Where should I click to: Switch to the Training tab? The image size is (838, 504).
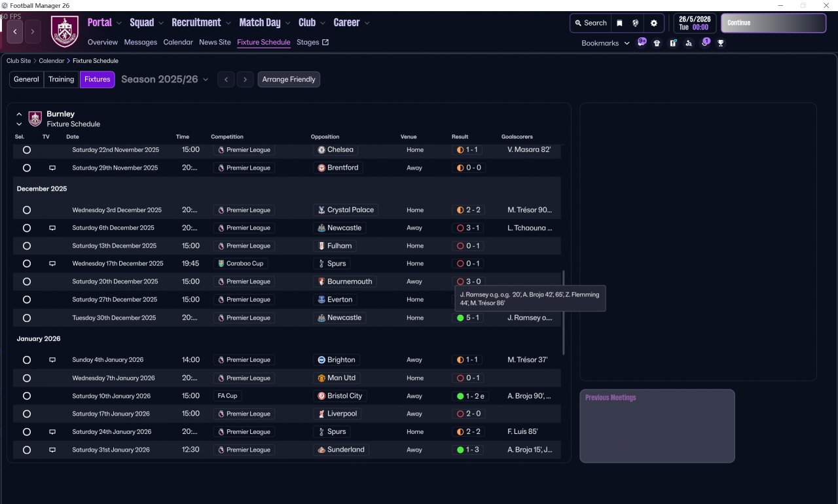(61, 79)
